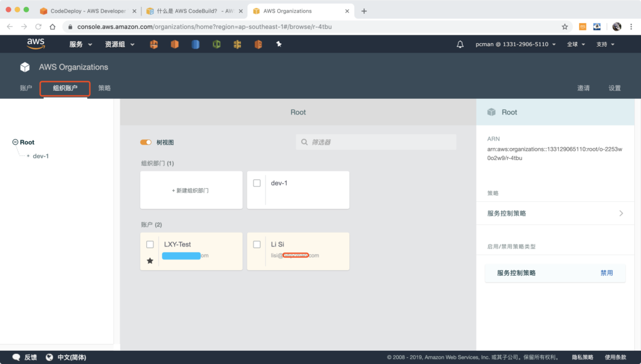
Task: Reload the page
Action: (38, 26)
